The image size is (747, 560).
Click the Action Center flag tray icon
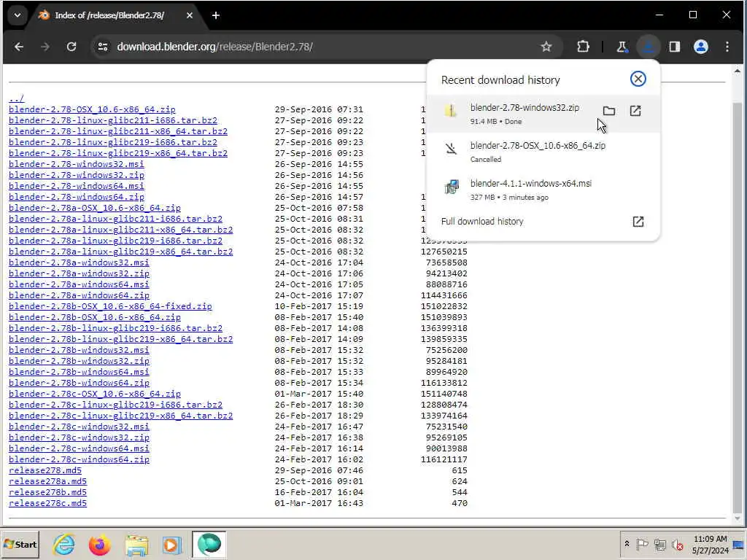642,544
